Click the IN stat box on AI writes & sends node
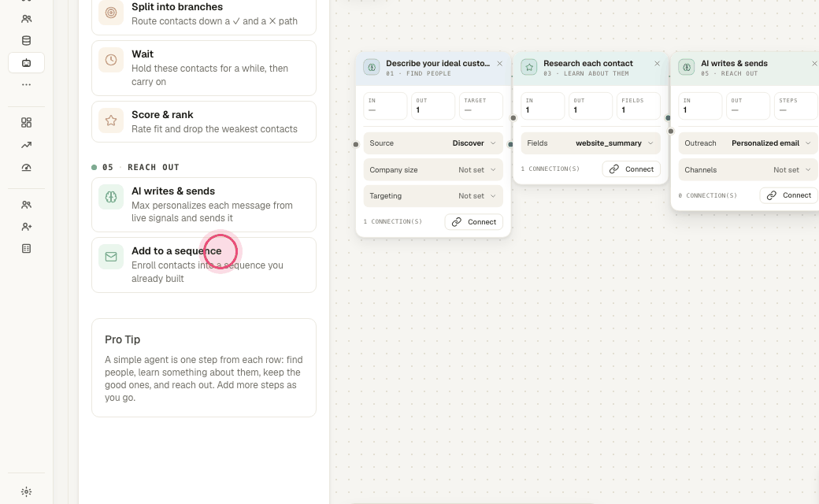Image resolution: width=819 pixels, height=504 pixels. tap(700, 106)
